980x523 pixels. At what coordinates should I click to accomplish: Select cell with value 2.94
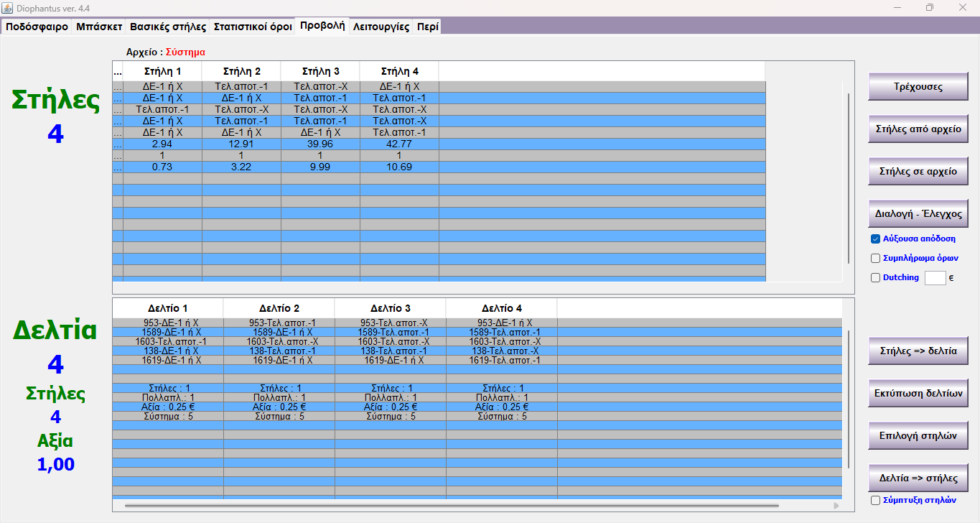point(162,144)
